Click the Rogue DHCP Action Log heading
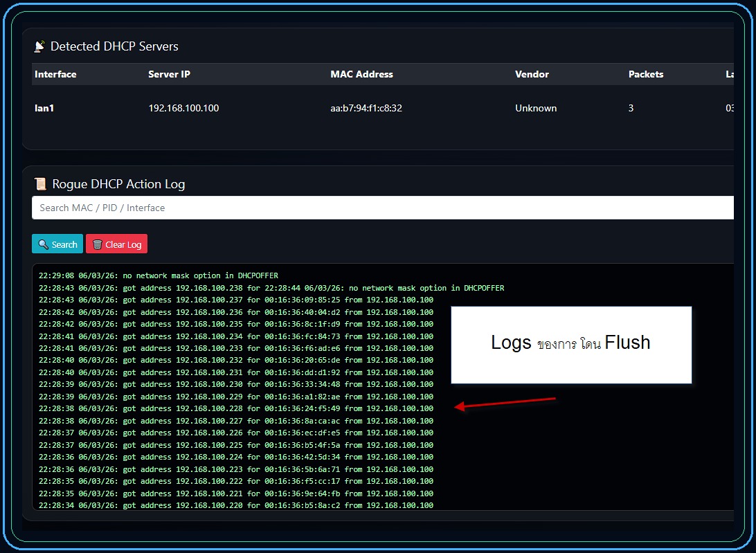Image resolution: width=756 pixels, height=553 pixels. [118, 184]
